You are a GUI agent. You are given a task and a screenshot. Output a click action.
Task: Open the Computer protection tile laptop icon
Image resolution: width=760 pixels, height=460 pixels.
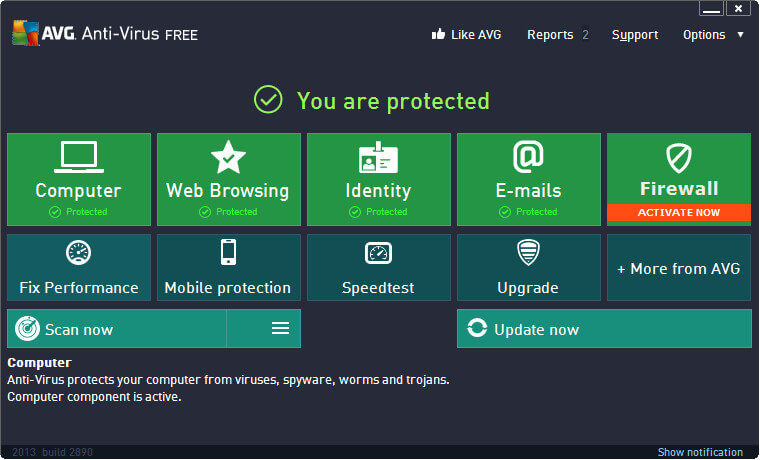79,157
